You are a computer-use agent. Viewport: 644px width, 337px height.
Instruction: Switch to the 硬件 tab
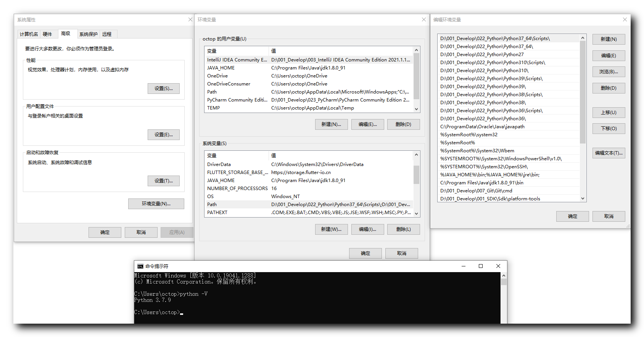(x=47, y=34)
